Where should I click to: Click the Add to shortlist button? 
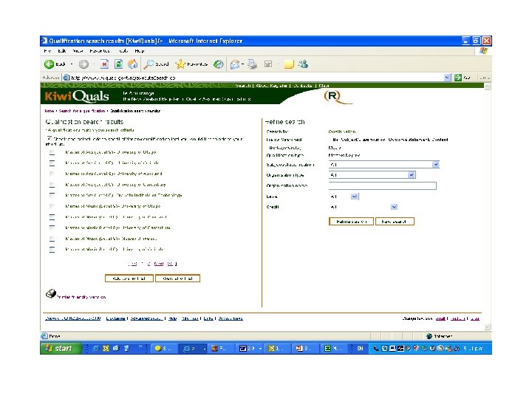pos(129,279)
